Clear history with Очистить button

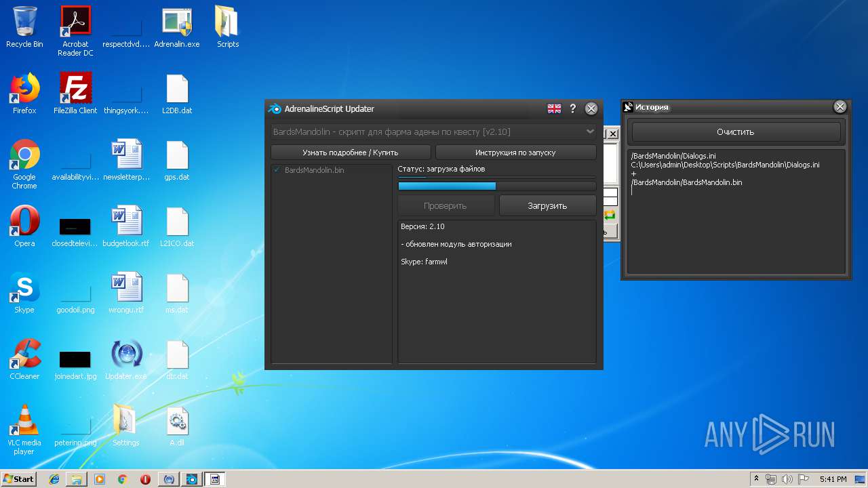tap(736, 131)
